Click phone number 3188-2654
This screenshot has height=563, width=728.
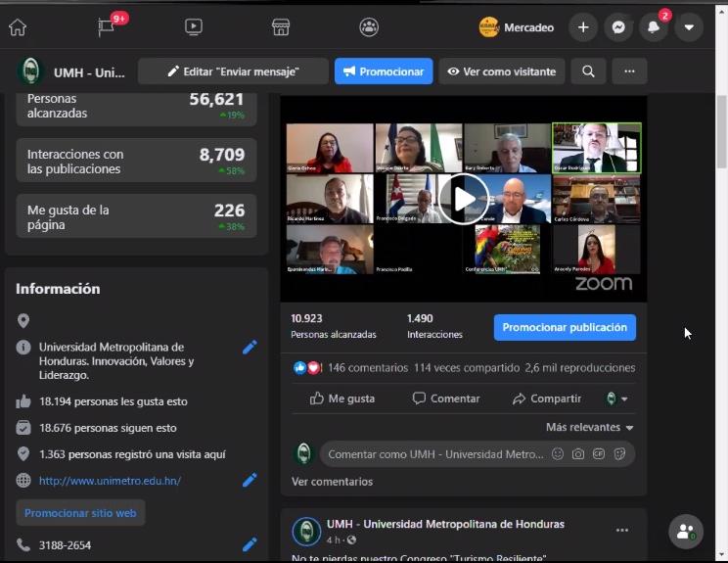[x=65, y=545]
